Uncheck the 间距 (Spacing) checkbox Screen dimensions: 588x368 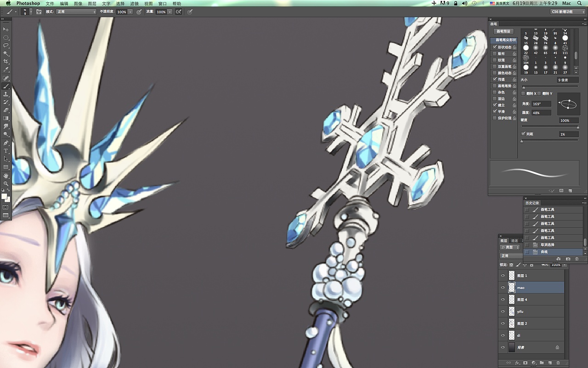(x=524, y=134)
